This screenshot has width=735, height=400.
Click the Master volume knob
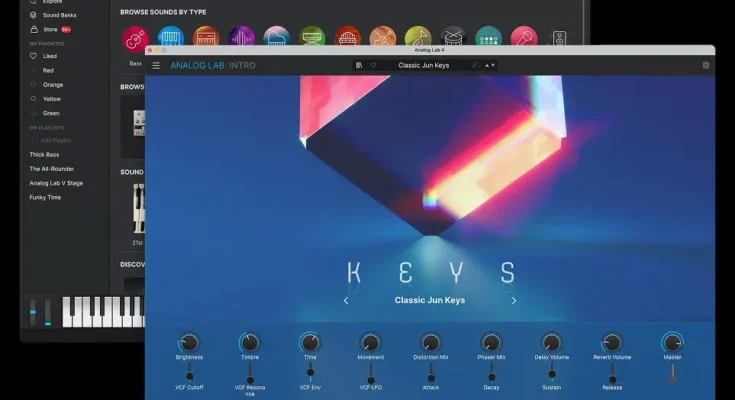(x=672, y=343)
